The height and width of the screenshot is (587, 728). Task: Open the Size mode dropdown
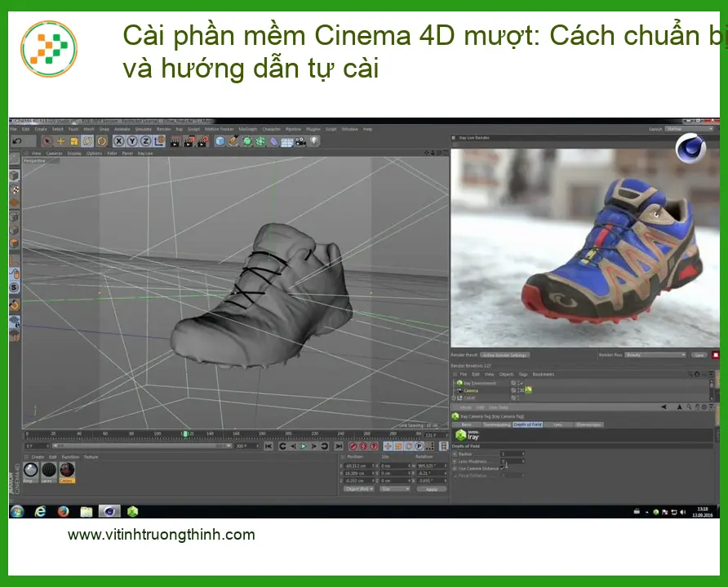[x=395, y=489]
